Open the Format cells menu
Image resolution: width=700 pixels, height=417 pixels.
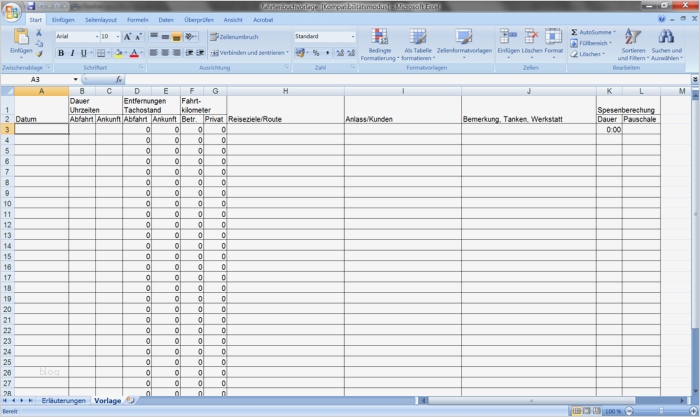554,44
